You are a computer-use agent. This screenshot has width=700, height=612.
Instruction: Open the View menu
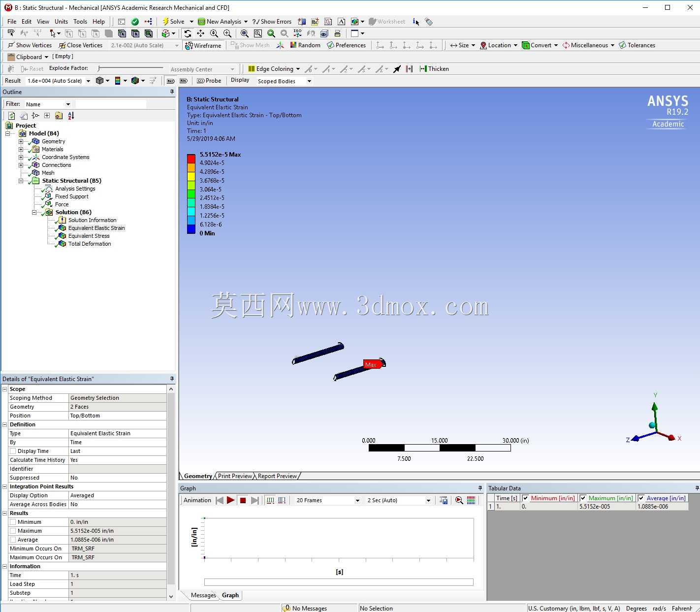coord(43,22)
